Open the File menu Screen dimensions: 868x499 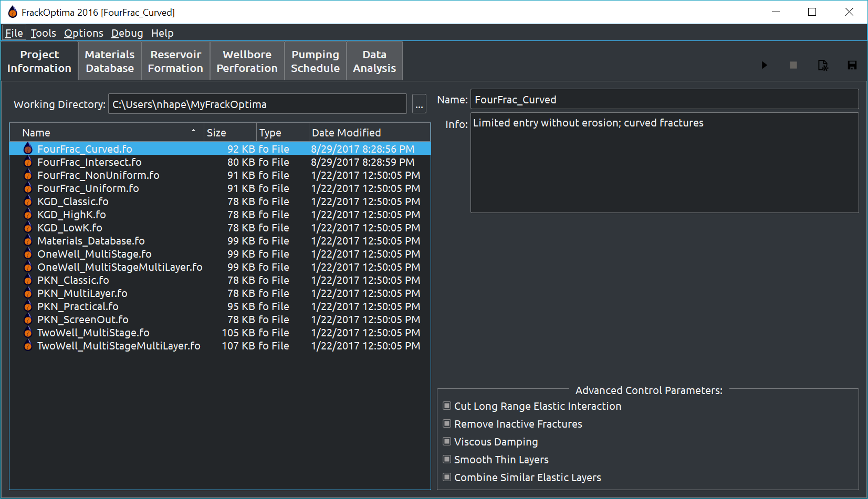click(14, 33)
